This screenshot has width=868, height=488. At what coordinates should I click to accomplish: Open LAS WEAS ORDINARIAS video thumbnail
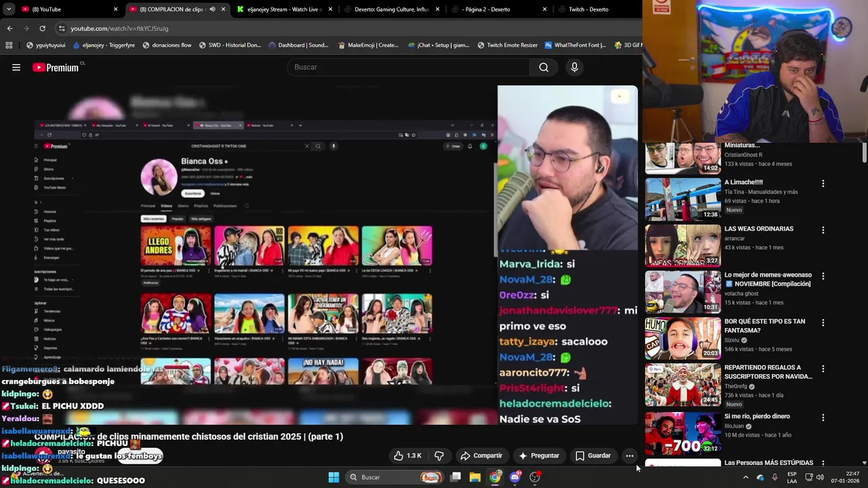point(683,245)
